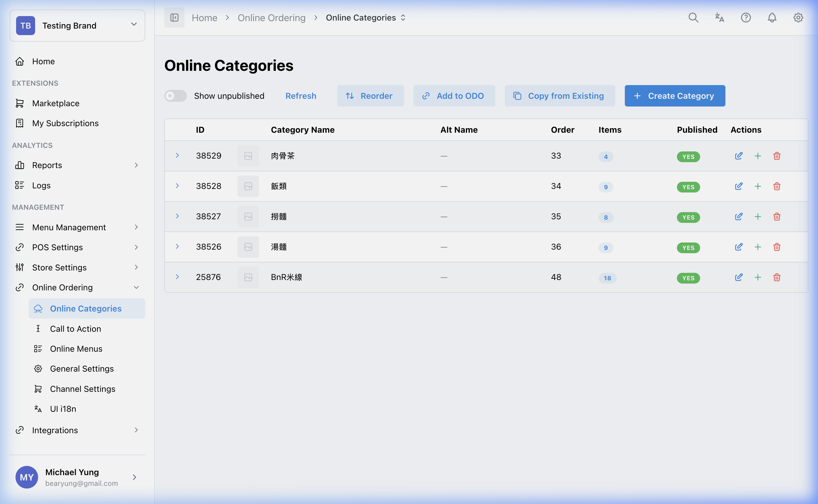The width and height of the screenshot is (818, 504).
Task: Enable the Show unpublished toggle
Action: pyautogui.click(x=175, y=96)
